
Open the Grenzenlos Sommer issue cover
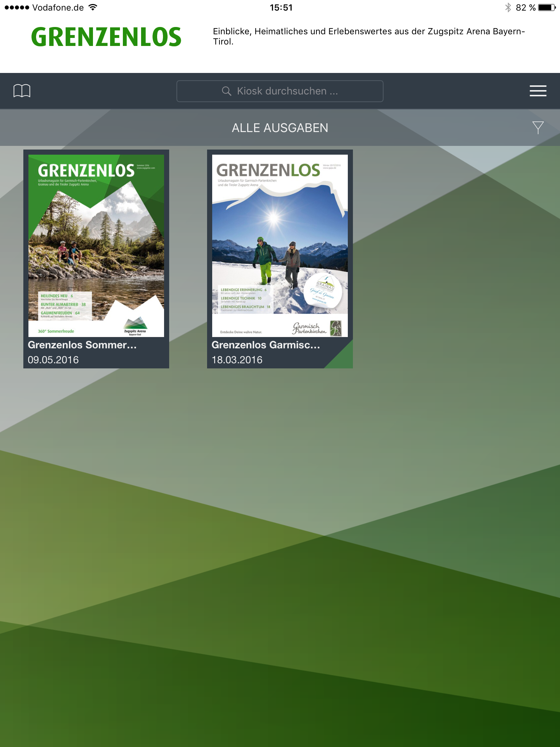tap(96, 245)
